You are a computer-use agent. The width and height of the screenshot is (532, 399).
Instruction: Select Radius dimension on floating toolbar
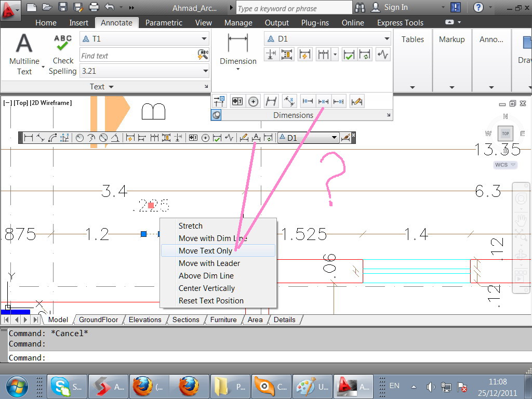coord(79,138)
